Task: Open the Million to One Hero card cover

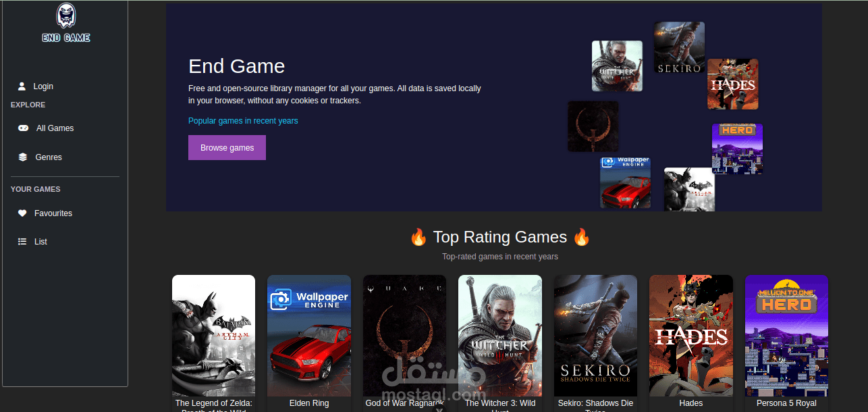Action: (x=786, y=336)
